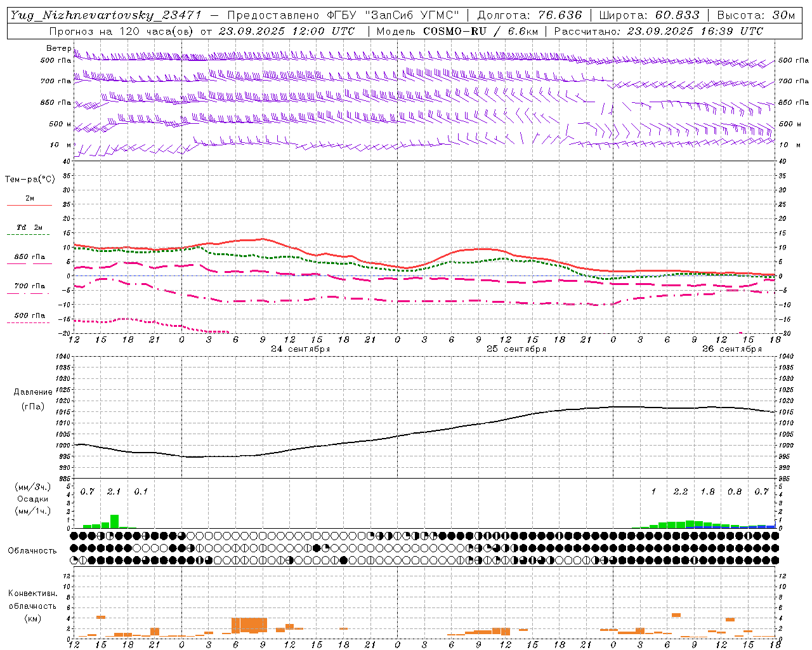Select the forecast start text 23.09.2025 12:00 UTC
Screen dimensions: 812x650
tap(287, 31)
